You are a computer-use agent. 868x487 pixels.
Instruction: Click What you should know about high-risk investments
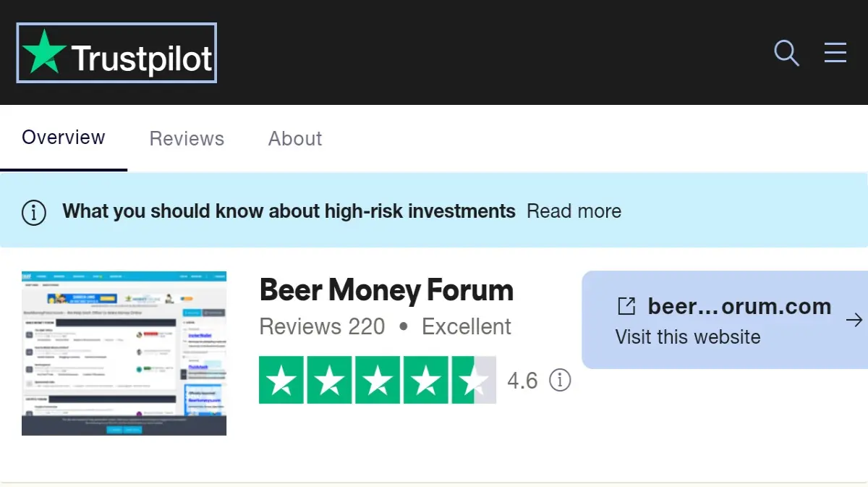[289, 211]
